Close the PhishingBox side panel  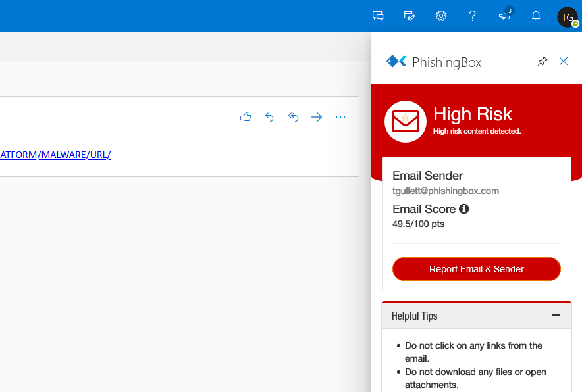564,61
